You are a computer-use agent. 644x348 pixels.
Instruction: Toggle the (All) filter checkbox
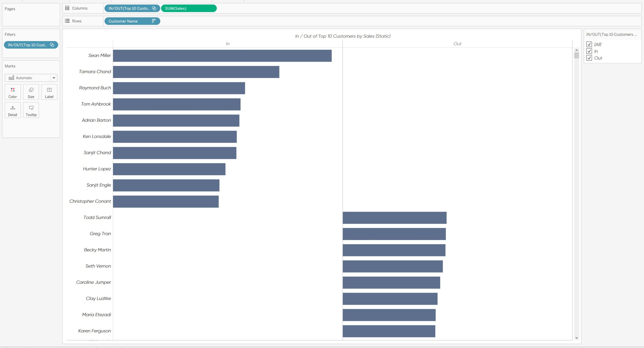pyautogui.click(x=589, y=44)
